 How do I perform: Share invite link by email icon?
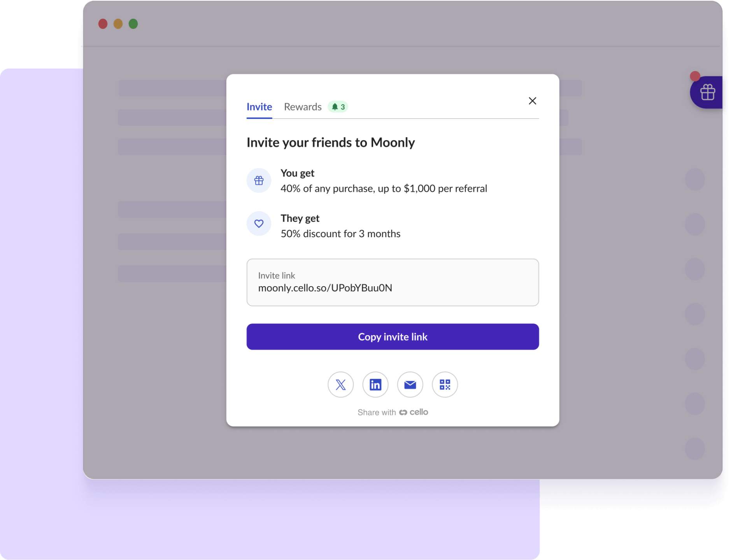(x=410, y=385)
